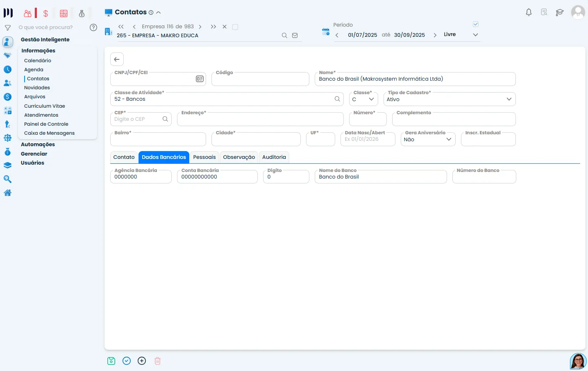This screenshot has width=588, height=371.
Task: Click the green save icon at the bottom
Action: pos(111,361)
